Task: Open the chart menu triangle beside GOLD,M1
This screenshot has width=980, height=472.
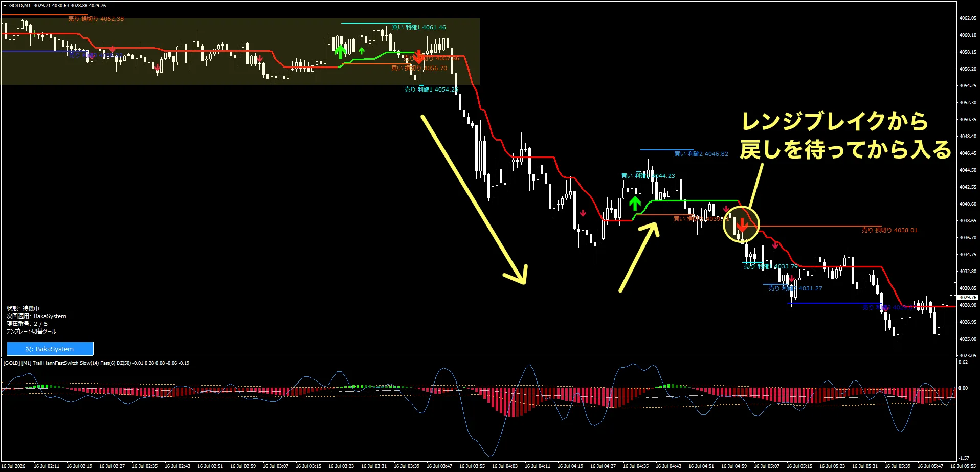Action: [5, 5]
